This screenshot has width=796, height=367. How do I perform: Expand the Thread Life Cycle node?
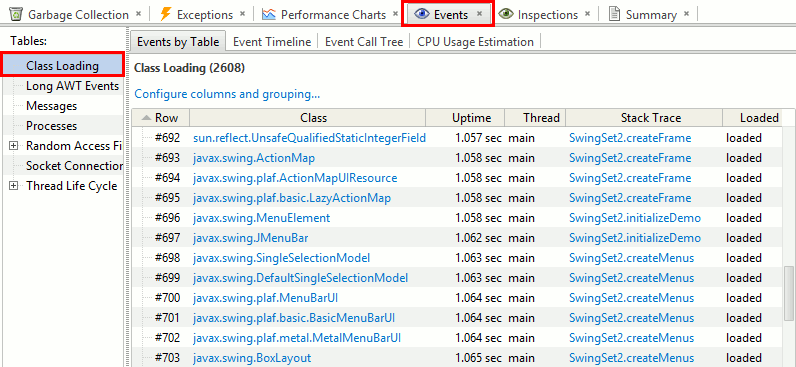coord(14,186)
